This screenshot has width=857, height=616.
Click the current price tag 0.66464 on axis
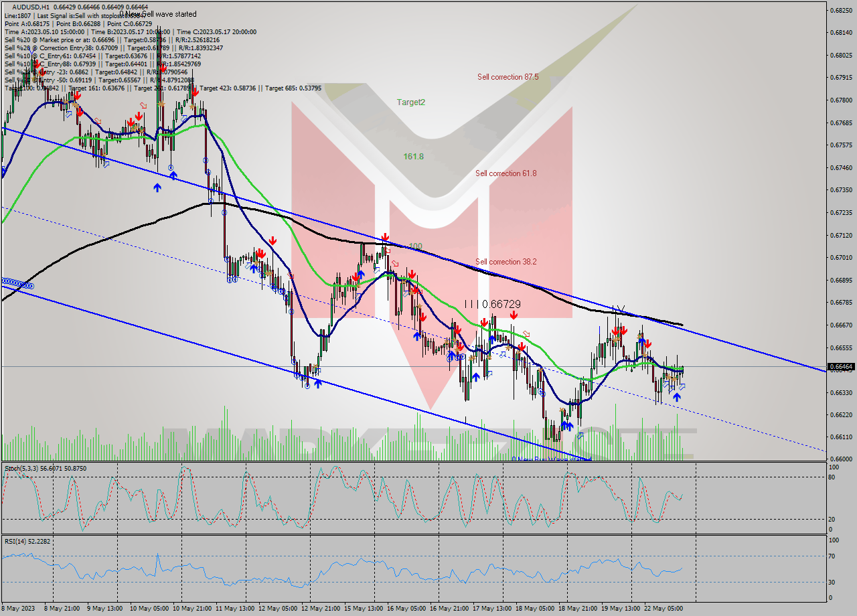point(841,367)
